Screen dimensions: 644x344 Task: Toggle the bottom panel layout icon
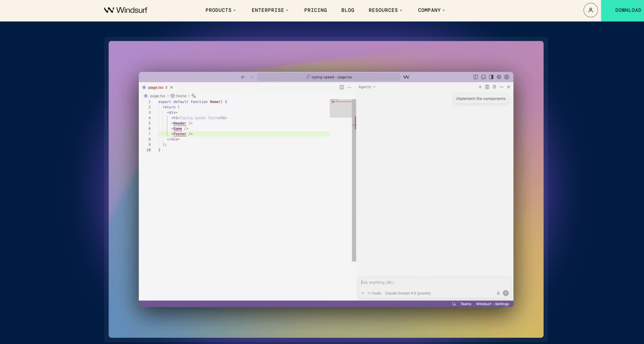click(483, 77)
